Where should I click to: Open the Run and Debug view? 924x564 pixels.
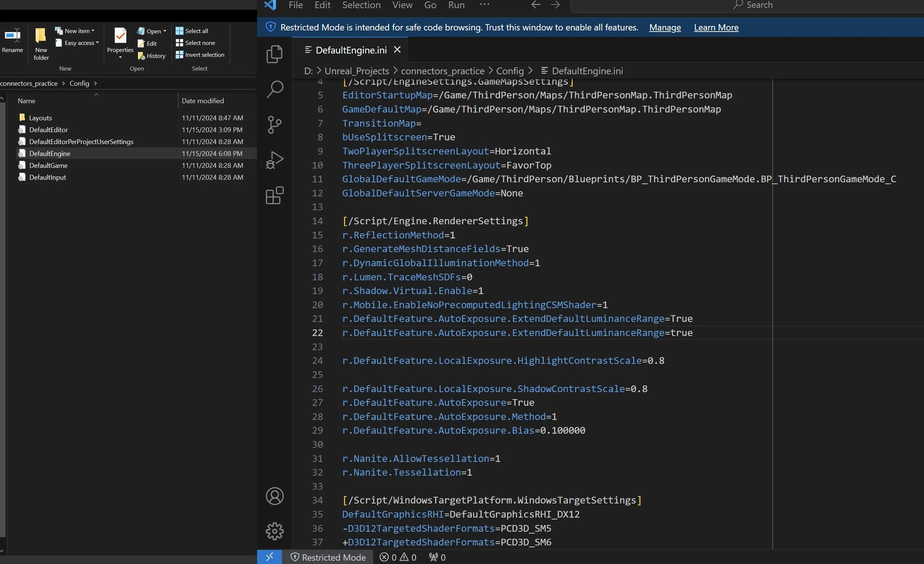click(274, 160)
